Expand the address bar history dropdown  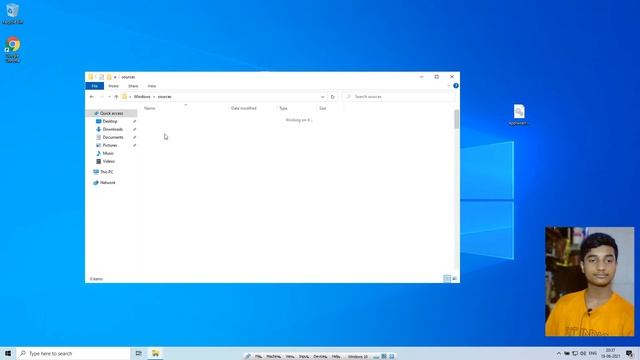coord(322,97)
